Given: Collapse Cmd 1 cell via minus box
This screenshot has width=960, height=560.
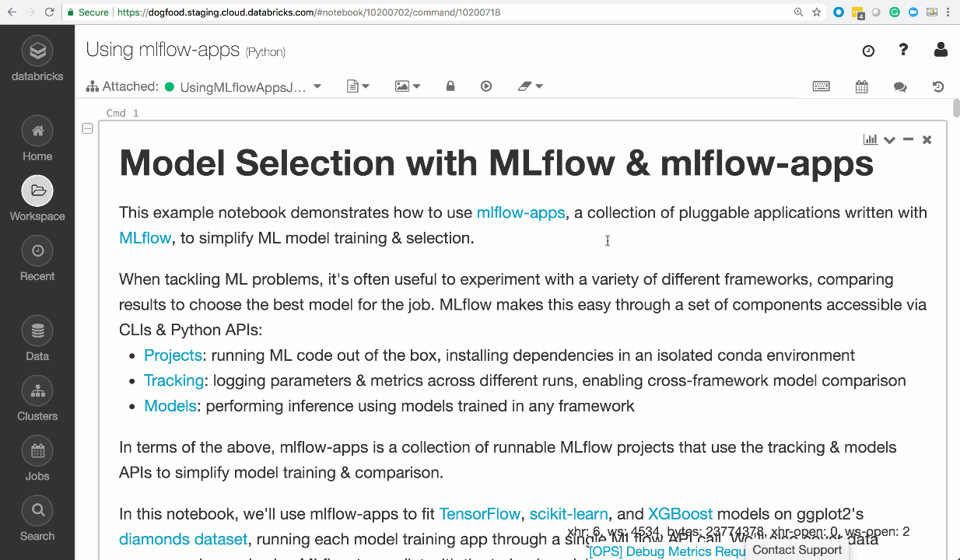Looking at the screenshot, I should tap(87, 128).
